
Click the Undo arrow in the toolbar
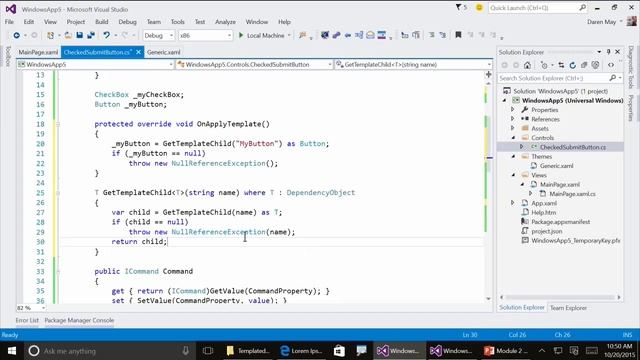[x=107, y=36]
